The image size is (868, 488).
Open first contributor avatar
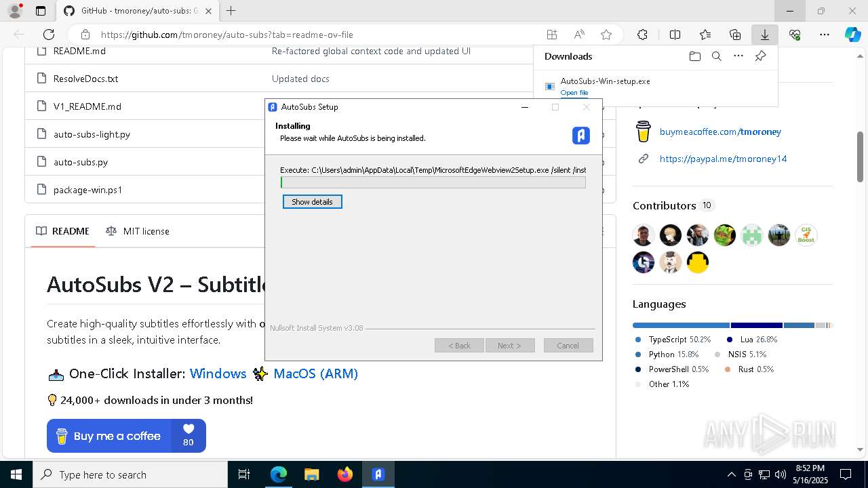pos(644,235)
